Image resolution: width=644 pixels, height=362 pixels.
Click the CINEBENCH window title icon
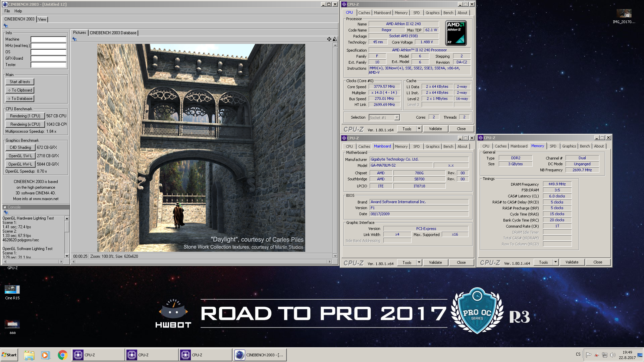(x=5, y=4)
